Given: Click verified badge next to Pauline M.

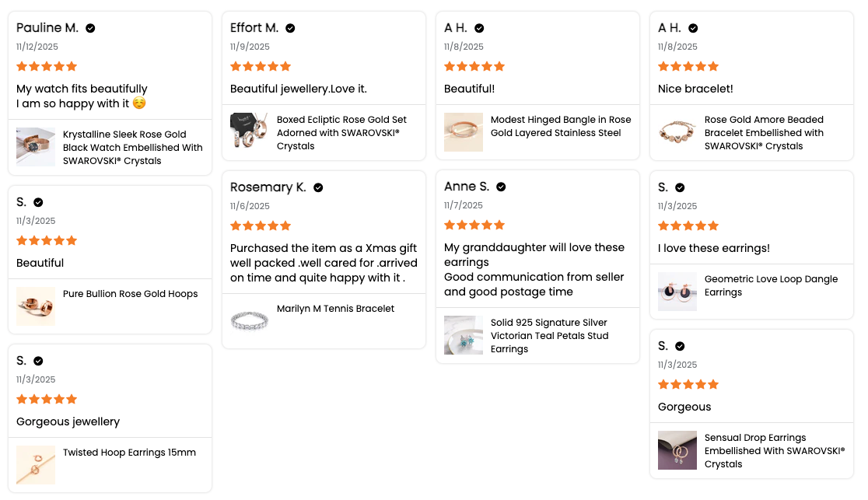Looking at the screenshot, I should [90, 28].
